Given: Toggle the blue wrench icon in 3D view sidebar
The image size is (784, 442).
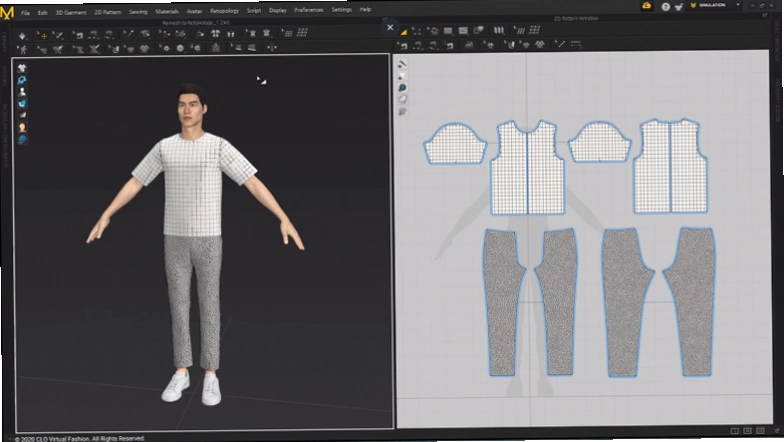Looking at the screenshot, I should pos(22,80).
